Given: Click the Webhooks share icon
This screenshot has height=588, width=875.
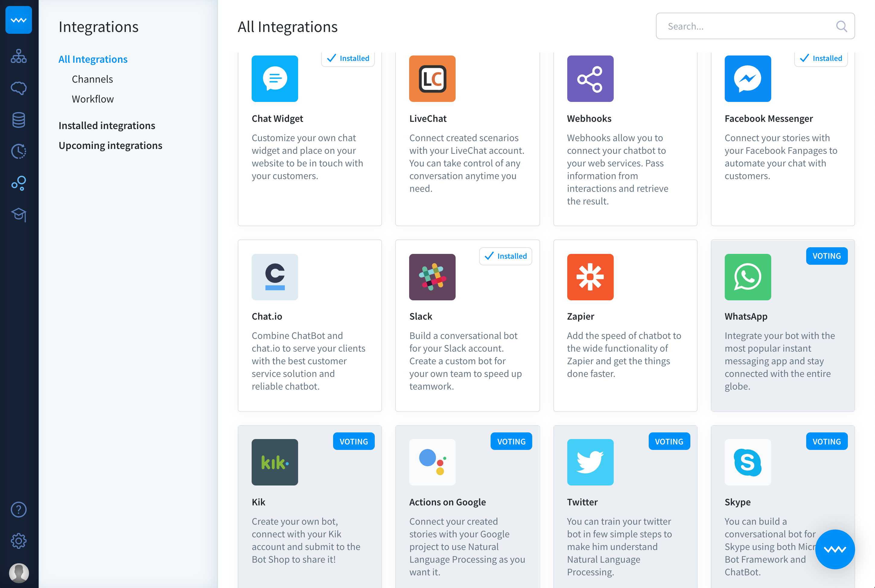Looking at the screenshot, I should pyautogui.click(x=590, y=79).
